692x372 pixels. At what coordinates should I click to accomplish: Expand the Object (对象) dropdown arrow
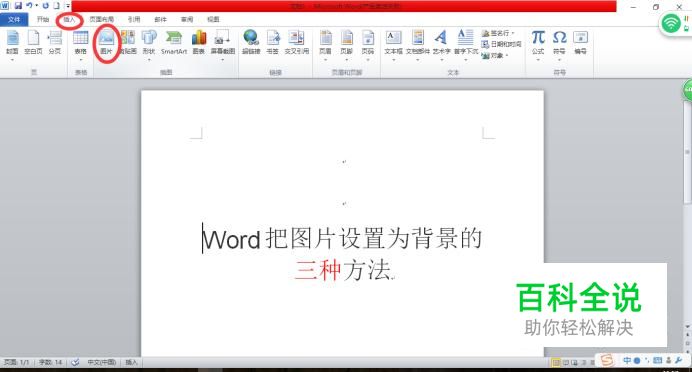507,56
